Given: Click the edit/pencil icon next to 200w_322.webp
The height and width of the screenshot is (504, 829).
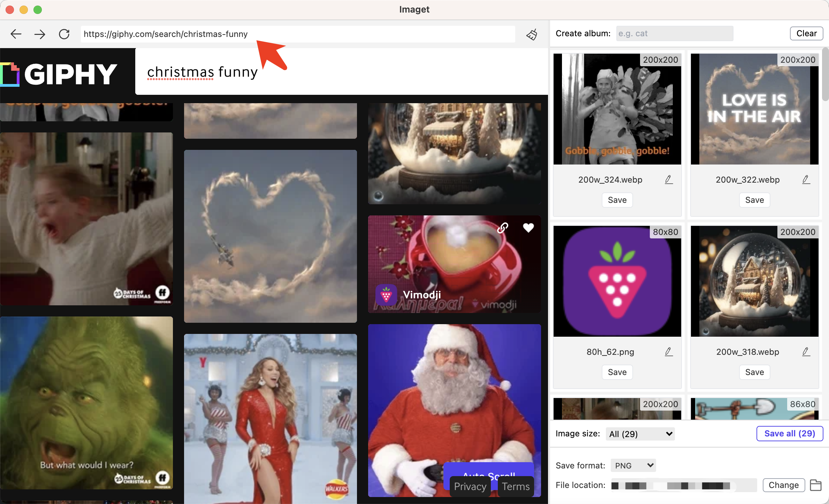Looking at the screenshot, I should [806, 180].
